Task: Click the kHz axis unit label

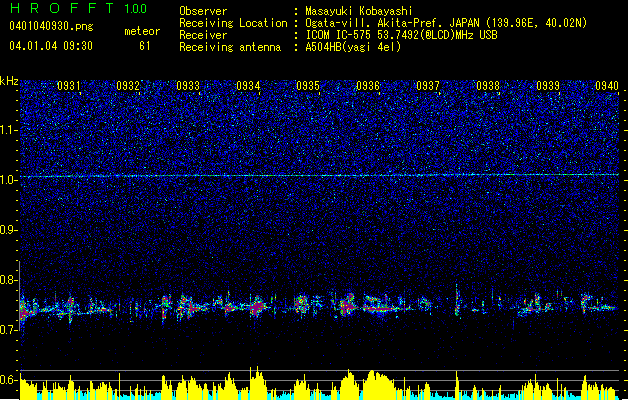Action: tap(9, 81)
